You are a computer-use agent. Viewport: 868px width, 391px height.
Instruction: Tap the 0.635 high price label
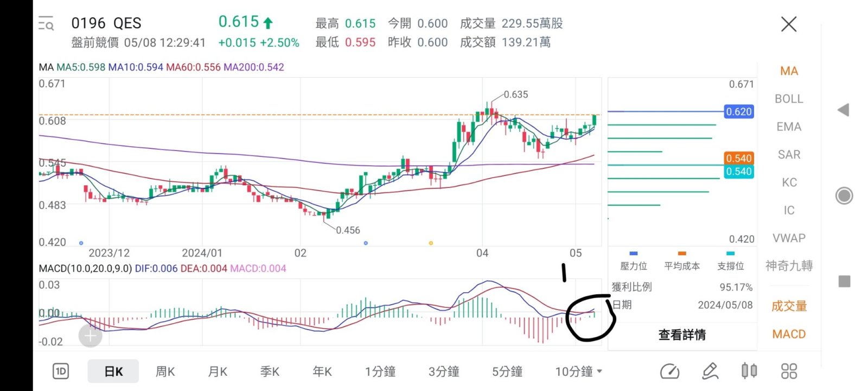515,94
